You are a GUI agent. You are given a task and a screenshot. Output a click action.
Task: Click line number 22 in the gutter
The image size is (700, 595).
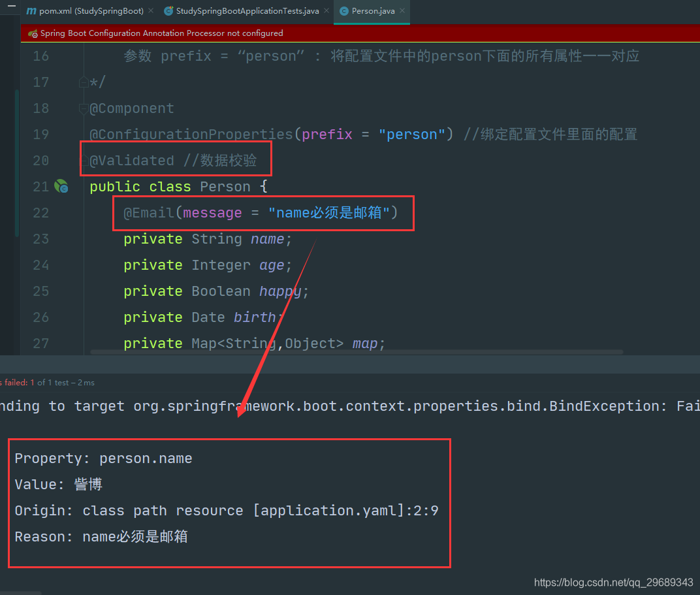click(40, 212)
